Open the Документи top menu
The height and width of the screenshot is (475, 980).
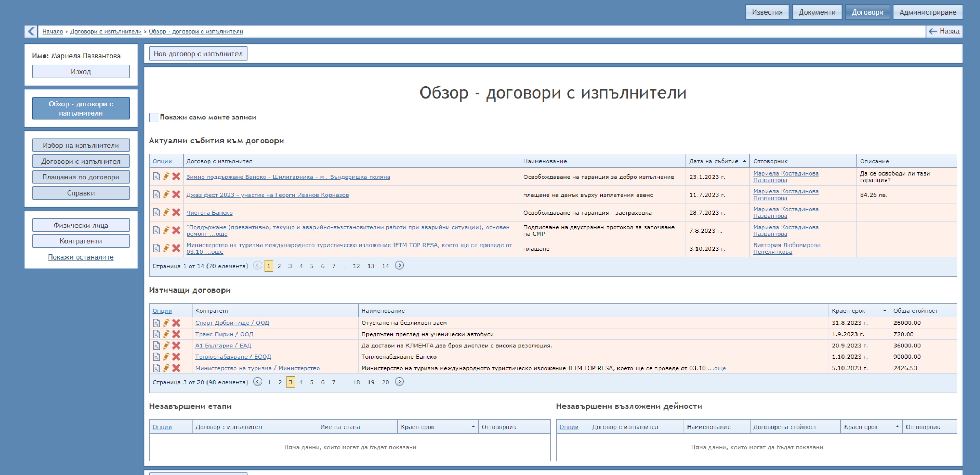click(817, 12)
